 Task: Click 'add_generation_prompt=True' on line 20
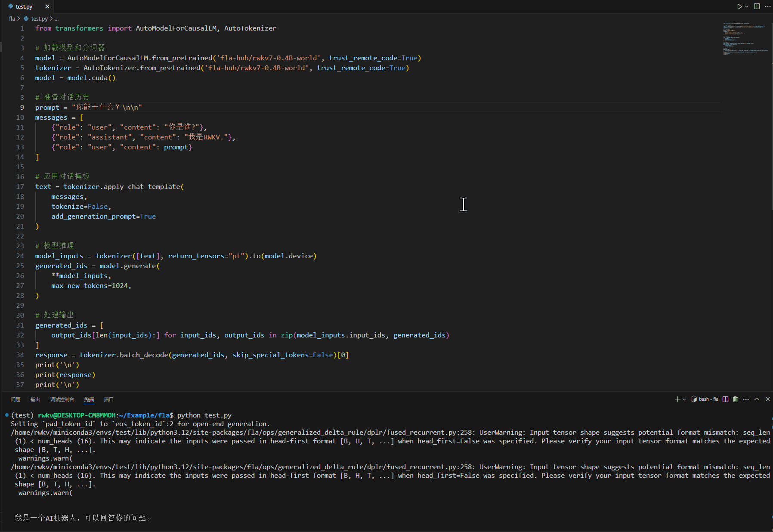[x=104, y=217]
